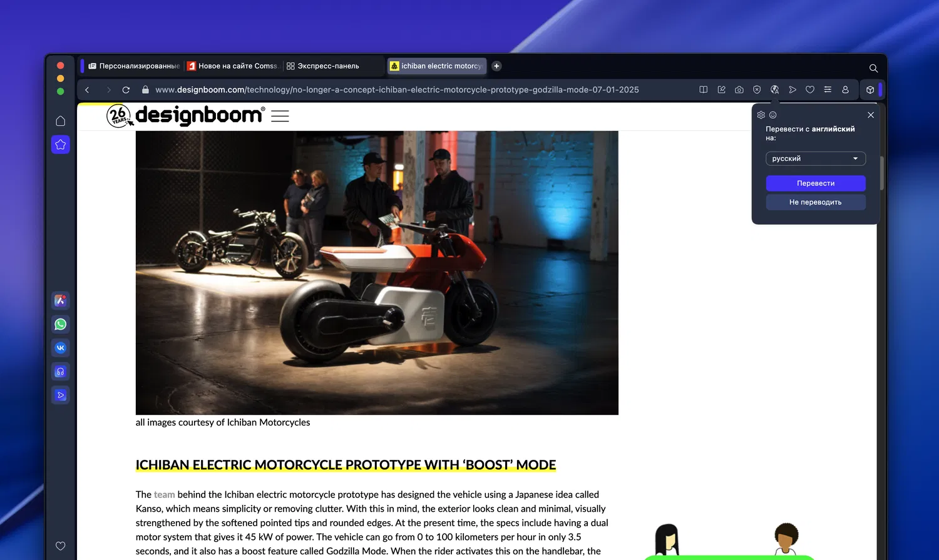Open translation settings gear in popup
The image size is (939, 560).
(761, 115)
